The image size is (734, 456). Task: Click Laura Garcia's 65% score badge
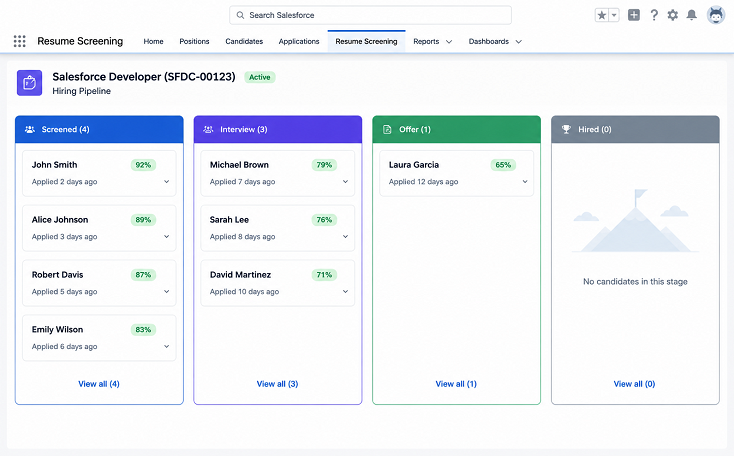(503, 165)
